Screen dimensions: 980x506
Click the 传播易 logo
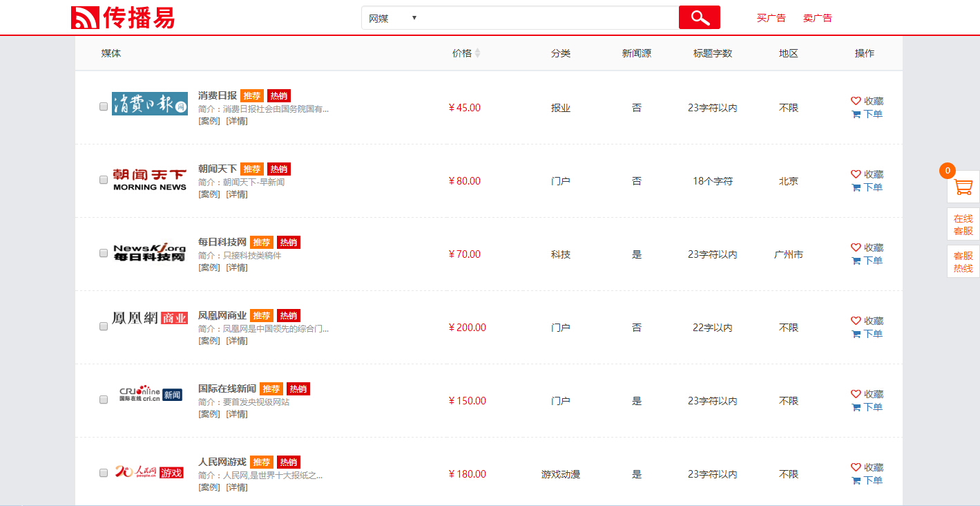pyautogui.click(x=123, y=18)
